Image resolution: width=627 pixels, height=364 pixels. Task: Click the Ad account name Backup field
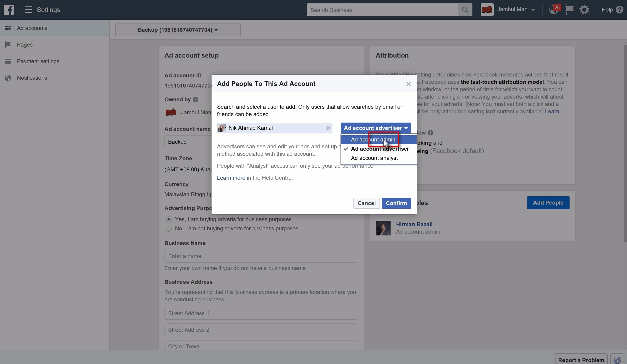188,142
